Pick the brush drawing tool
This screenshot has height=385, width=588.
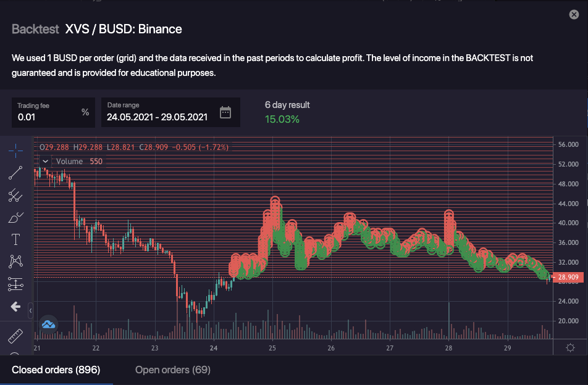click(15, 218)
